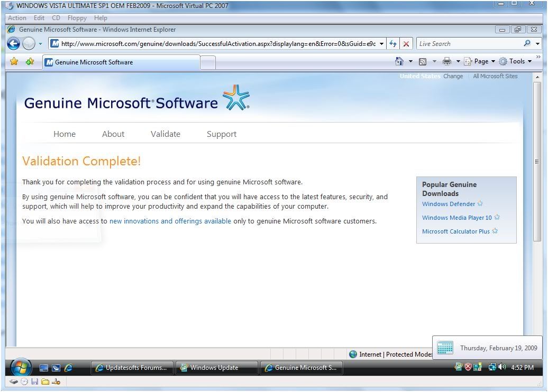Image resolution: width=548 pixels, height=392 pixels.
Task: Click the Print icon in command bar
Action: point(447,61)
